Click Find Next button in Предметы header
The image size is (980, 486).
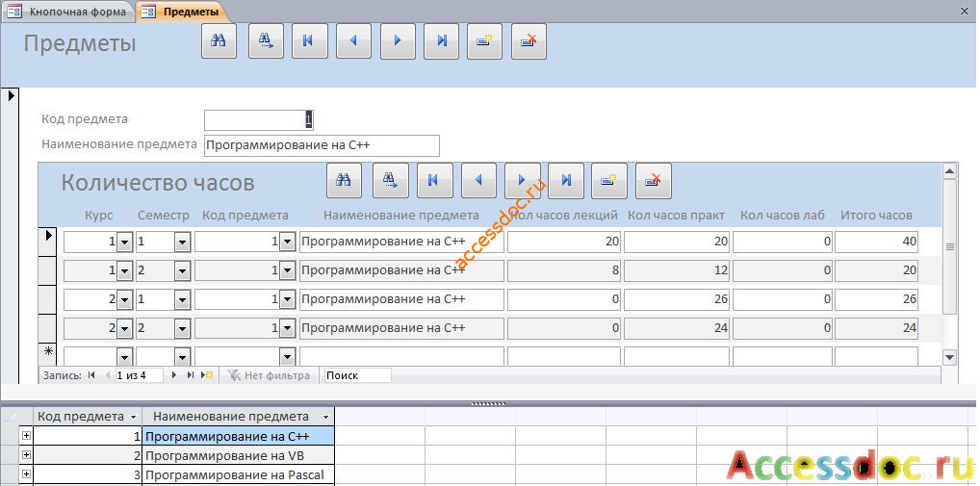click(x=267, y=41)
